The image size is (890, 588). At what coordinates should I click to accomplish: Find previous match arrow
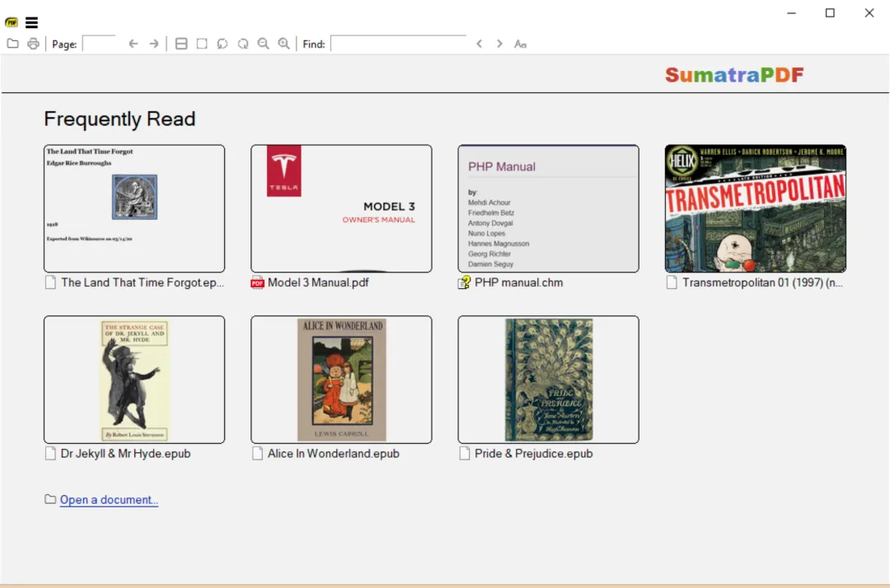(x=480, y=44)
